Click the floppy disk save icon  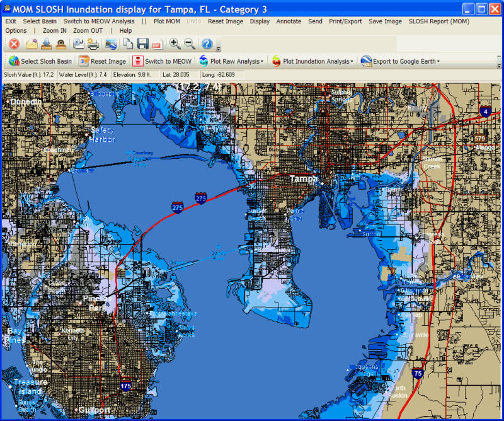tap(142, 44)
